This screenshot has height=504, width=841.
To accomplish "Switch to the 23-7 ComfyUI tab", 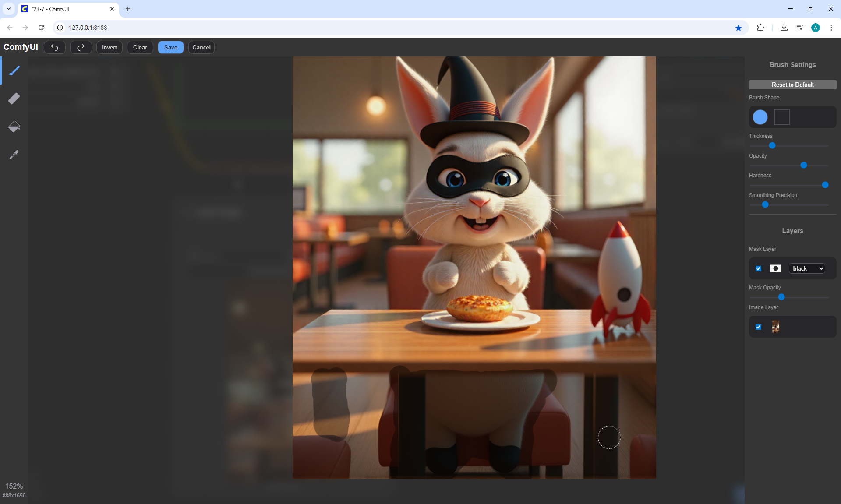I will tap(66, 9).
